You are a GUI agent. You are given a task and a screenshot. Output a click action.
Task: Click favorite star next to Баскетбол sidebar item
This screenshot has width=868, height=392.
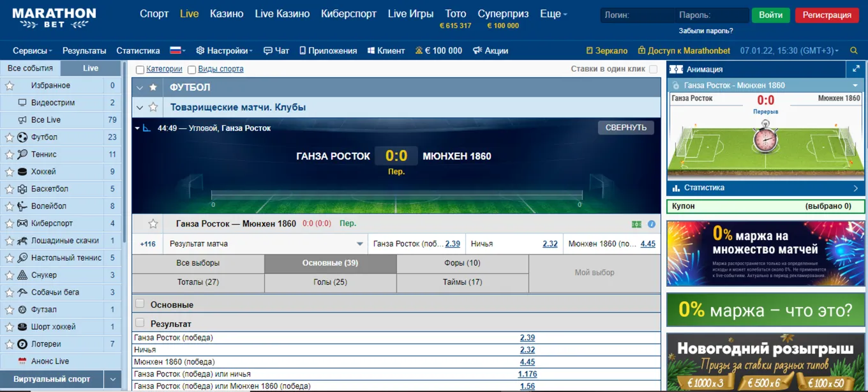[x=9, y=189]
